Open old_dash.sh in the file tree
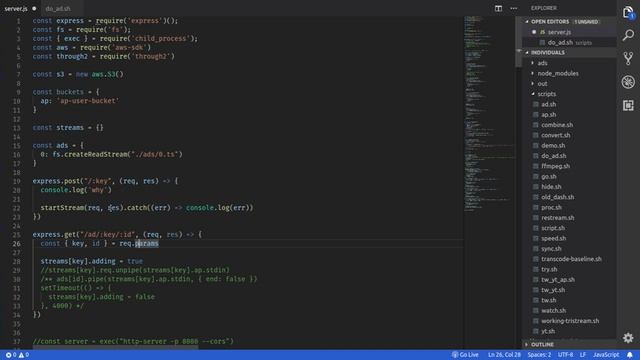 pos(557,197)
